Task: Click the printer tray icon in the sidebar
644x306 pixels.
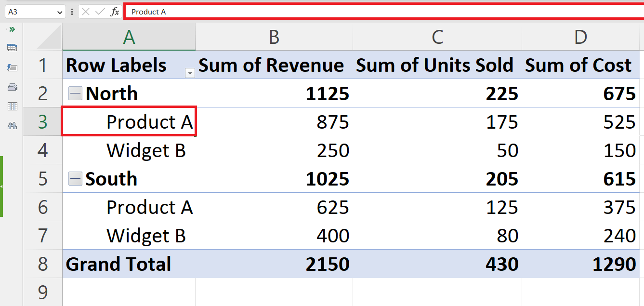Action: [12, 87]
